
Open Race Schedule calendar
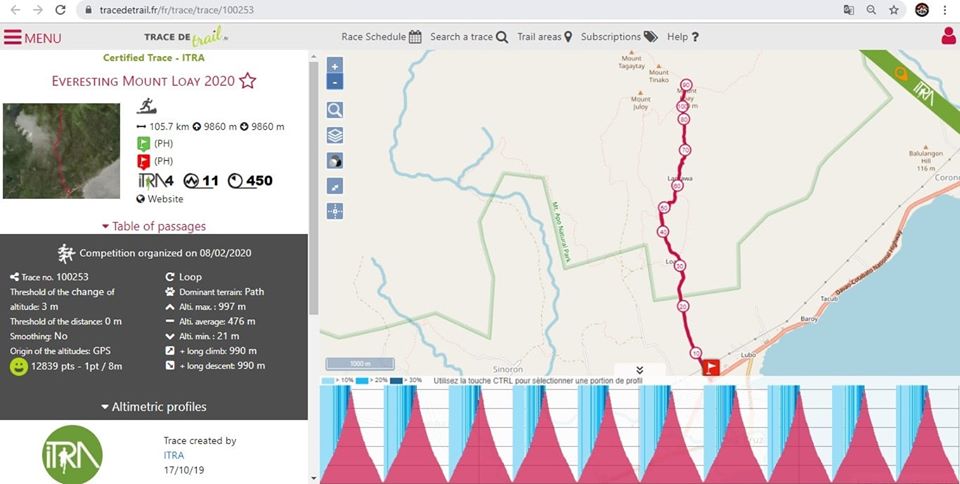[x=381, y=37]
